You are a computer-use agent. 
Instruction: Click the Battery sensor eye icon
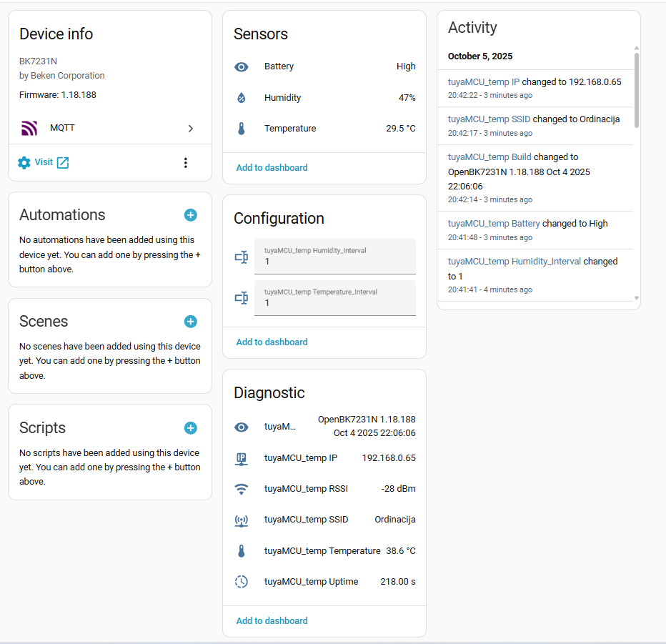[242, 66]
